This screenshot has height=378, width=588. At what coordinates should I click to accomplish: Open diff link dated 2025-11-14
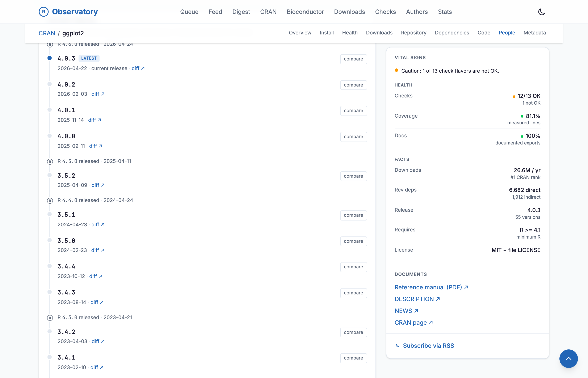pyautogui.click(x=94, y=120)
